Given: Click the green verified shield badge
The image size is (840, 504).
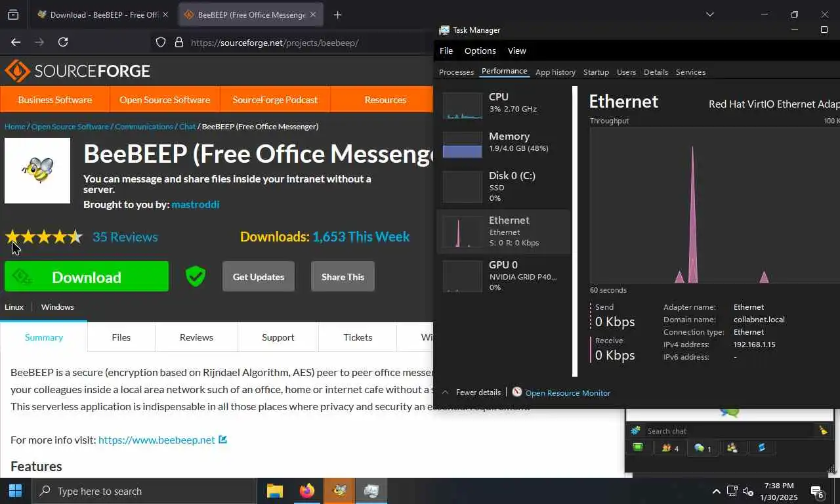Looking at the screenshot, I should [195, 276].
